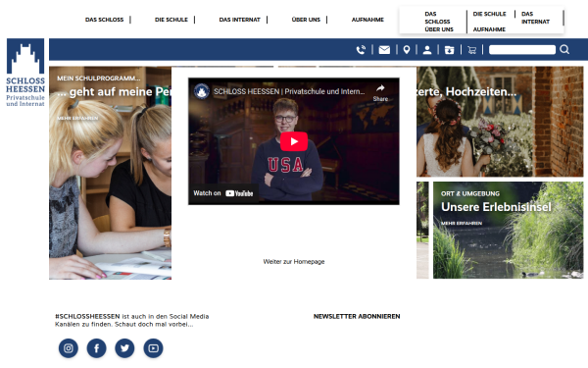Screen dimensions: 588x368
Task: Play the Schloss Heessen YouTube video
Action: pos(294,141)
